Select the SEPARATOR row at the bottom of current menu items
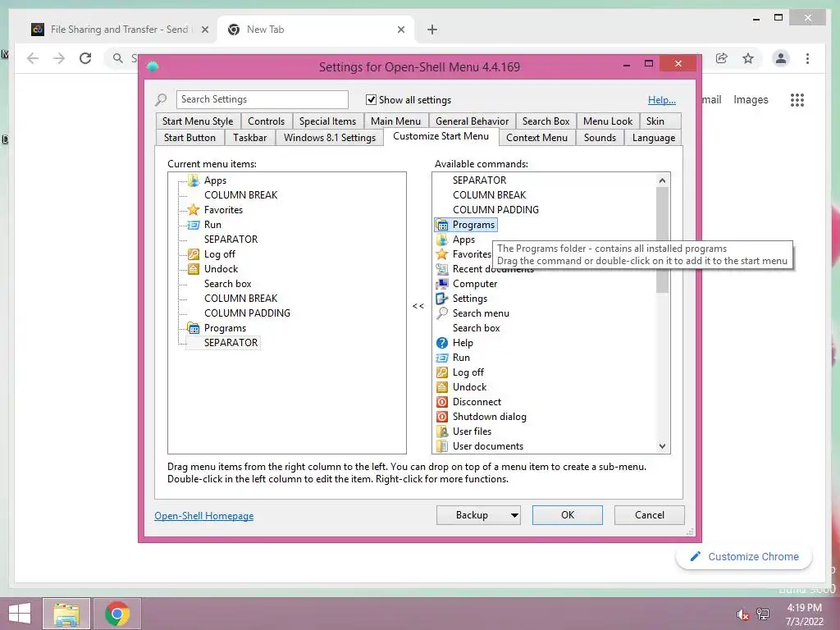Screen dimensions: 840x630 (x=231, y=343)
